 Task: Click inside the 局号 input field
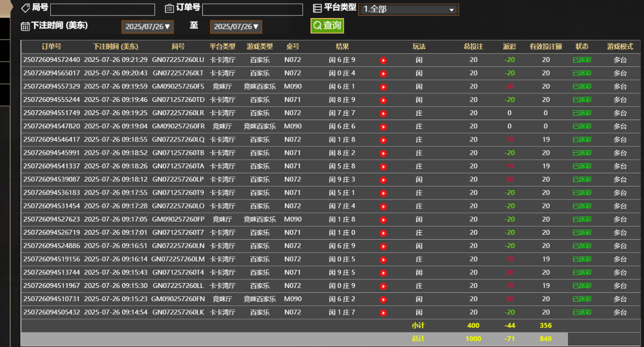pyautogui.click(x=102, y=9)
